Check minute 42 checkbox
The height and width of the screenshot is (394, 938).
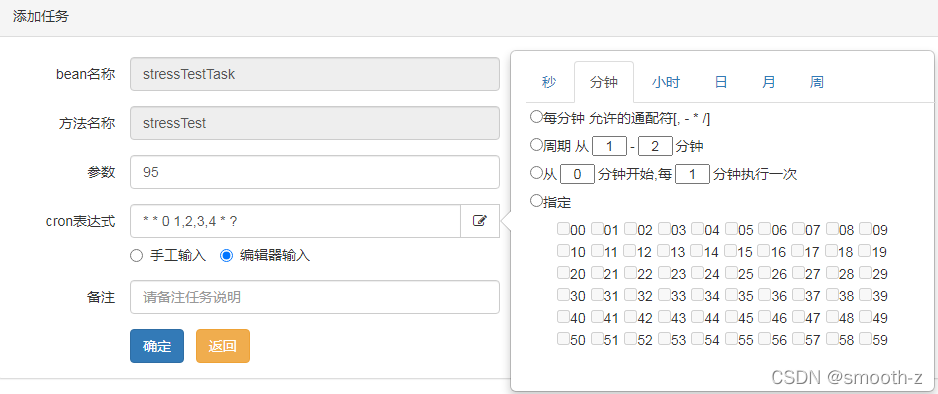(631, 317)
